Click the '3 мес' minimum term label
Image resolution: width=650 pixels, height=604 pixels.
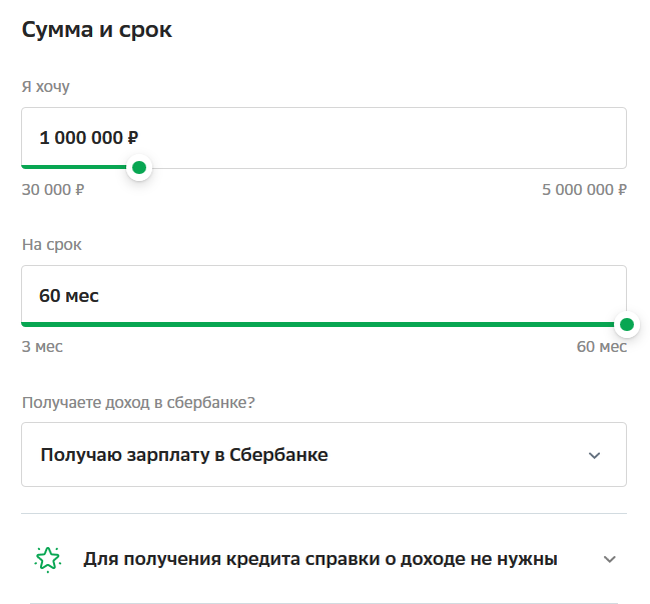42,347
